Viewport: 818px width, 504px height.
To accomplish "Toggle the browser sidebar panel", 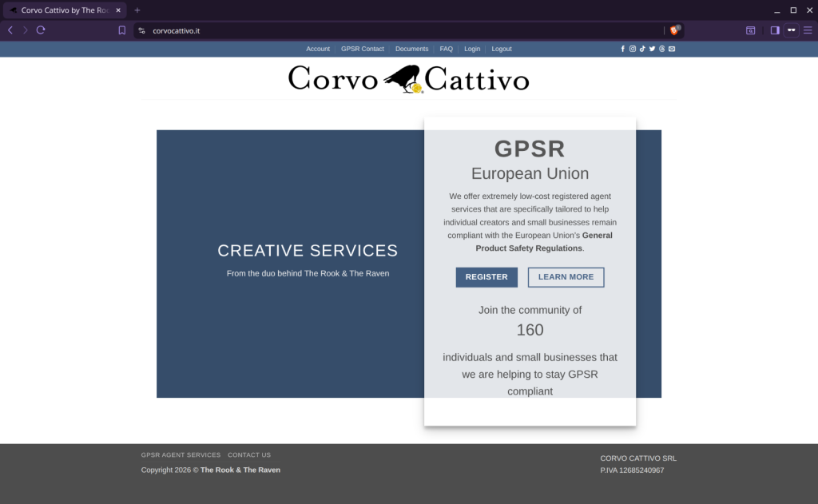I will coord(775,30).
